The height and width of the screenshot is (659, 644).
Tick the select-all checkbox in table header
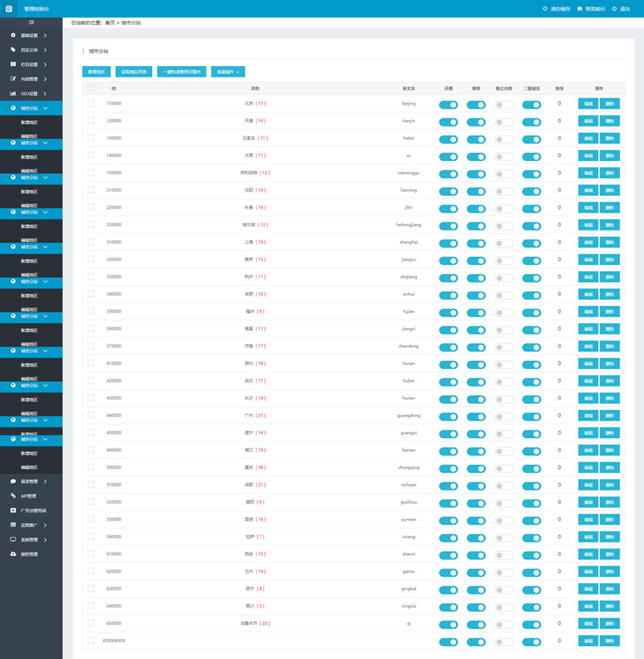point(91,88)
